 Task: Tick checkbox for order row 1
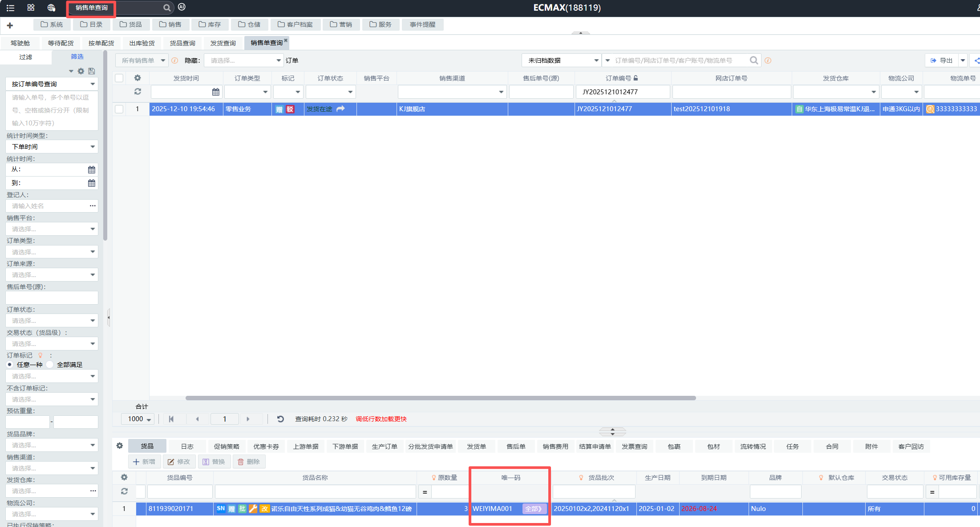point(119,109)
